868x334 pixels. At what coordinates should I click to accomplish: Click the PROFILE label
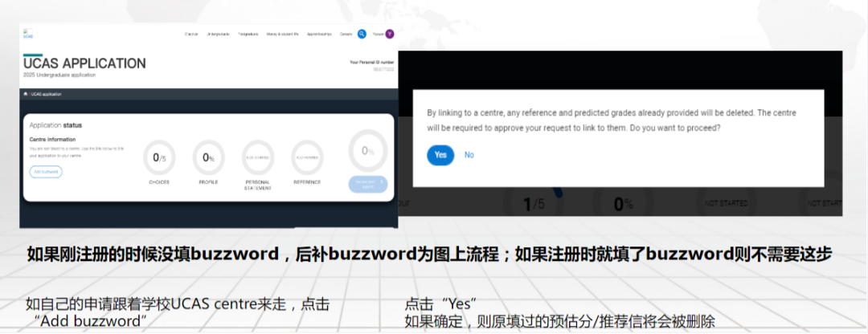(x=209, y=182)
